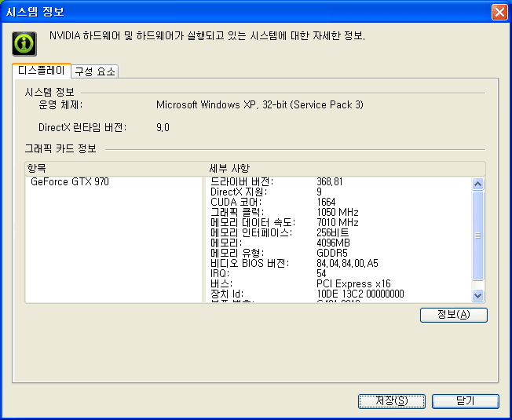Click the IRQ value 54
The width and height of the screenshot is (512, 420).
pyautogui.click(x=321, y=273)
